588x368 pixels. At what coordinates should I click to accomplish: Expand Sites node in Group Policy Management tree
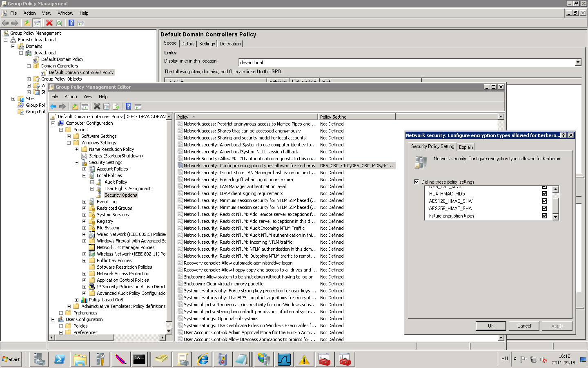coord(13,99)
